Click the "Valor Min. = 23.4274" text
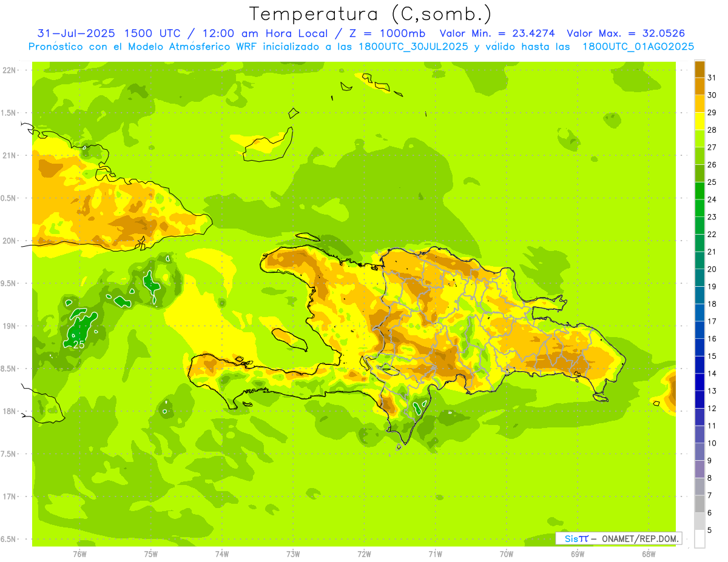Image resolution: width=728 pixels, height=562 pixels. pyautogui.click(x=497, y=33)
